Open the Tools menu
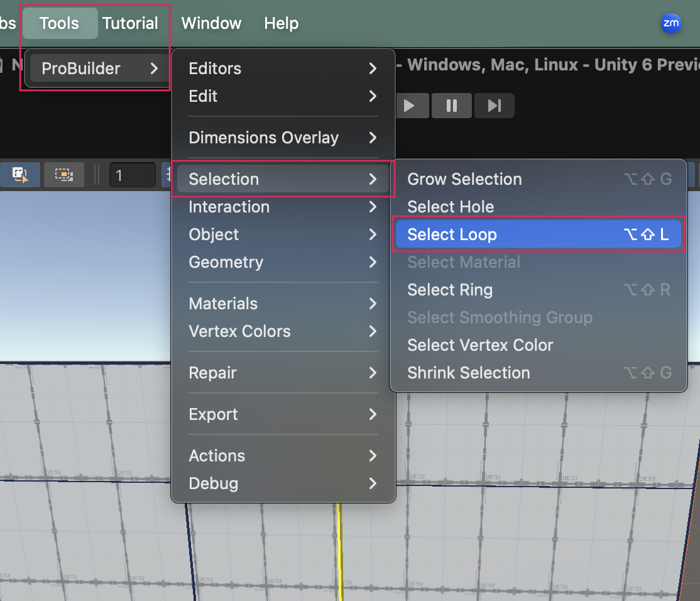 (59, 23)
